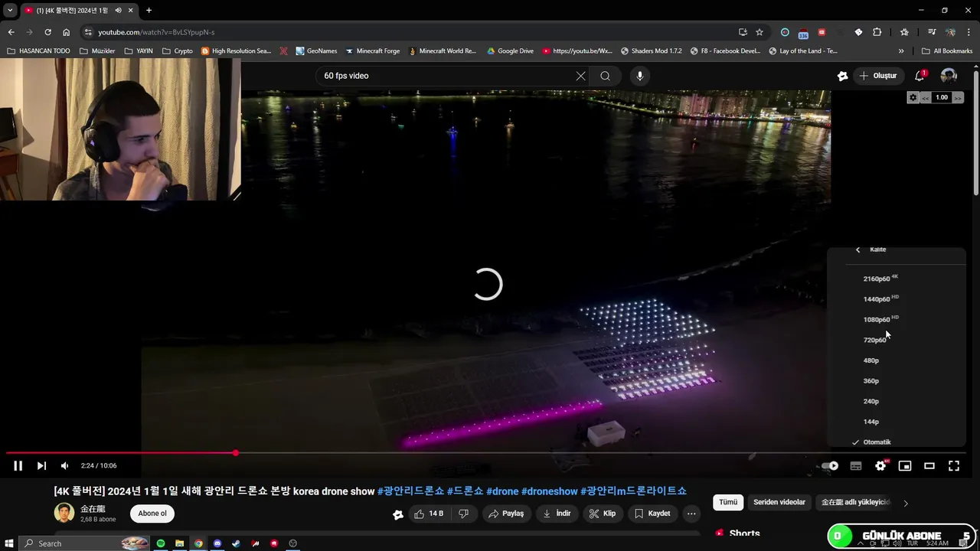Show more filter chips arrow
Viewport: 980px width, 551px height.
(x=906, y=503)
